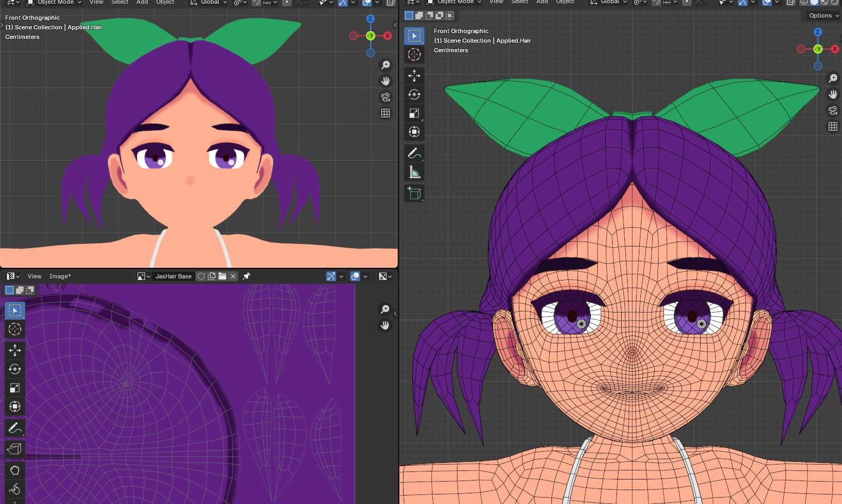Expand the image browse dropdown beside JasHair Base
The width and height of the screenshot is (842, 504).
tap(143, 276)
